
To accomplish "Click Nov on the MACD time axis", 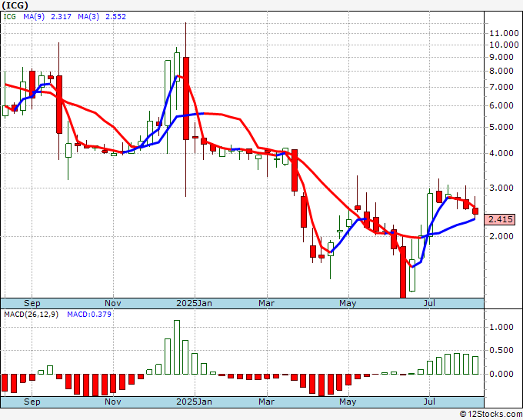I will 113,402.
